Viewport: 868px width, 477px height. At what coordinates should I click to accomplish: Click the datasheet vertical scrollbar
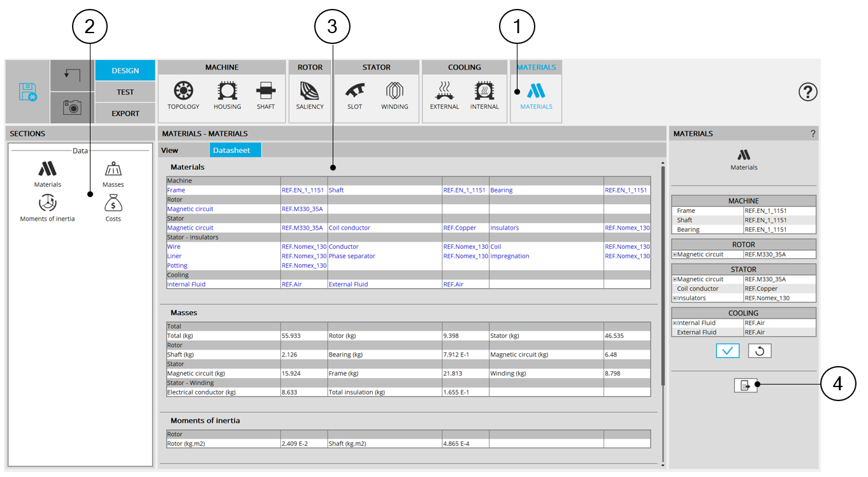pos(663,274)
